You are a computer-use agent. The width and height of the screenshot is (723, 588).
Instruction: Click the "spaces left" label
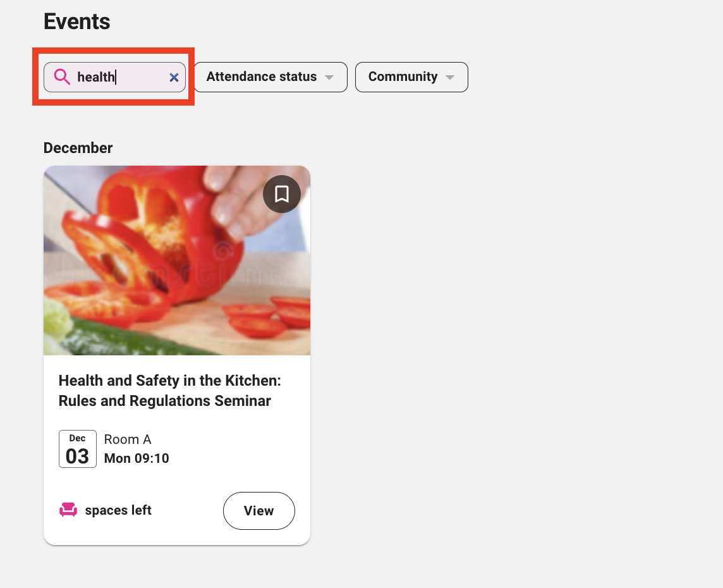(118, 510)
